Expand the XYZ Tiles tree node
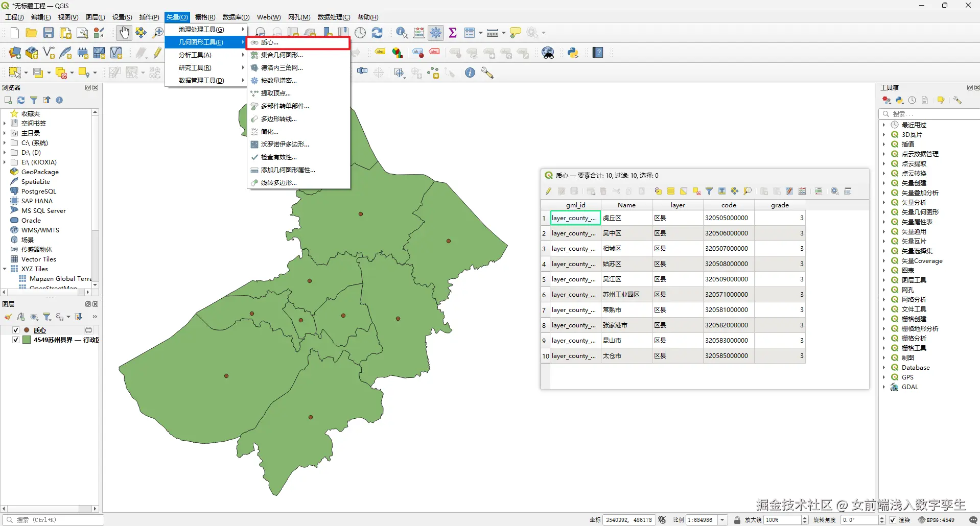Image resolution: width=980 pixels, height=526 pixels. 5,269
